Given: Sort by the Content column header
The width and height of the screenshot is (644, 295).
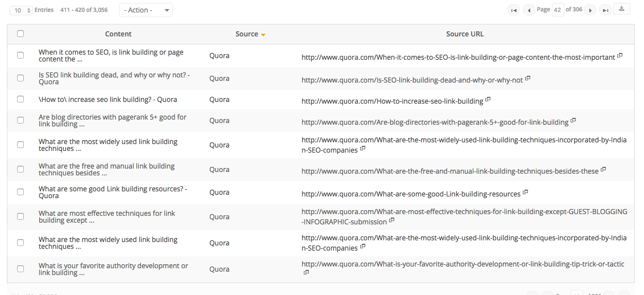Looking at the screenshot, I should pos(118,34).
